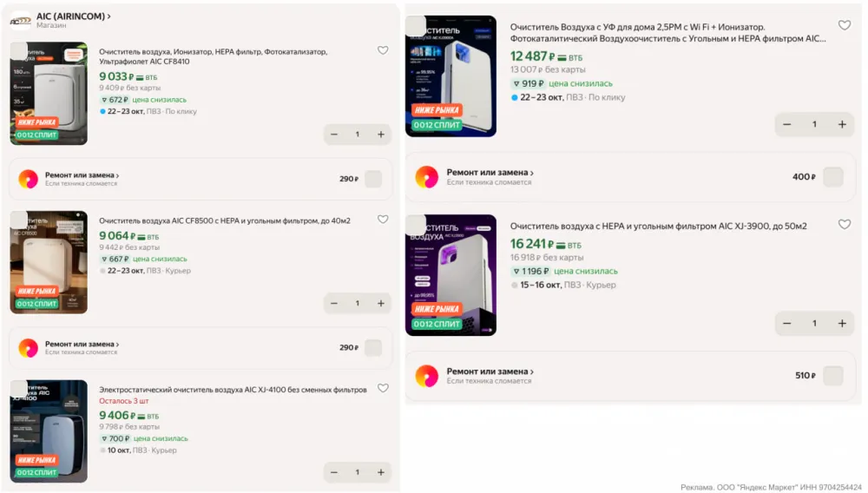Increase quantity of AIC CF8410 purifier

click(x=381, y=135)
